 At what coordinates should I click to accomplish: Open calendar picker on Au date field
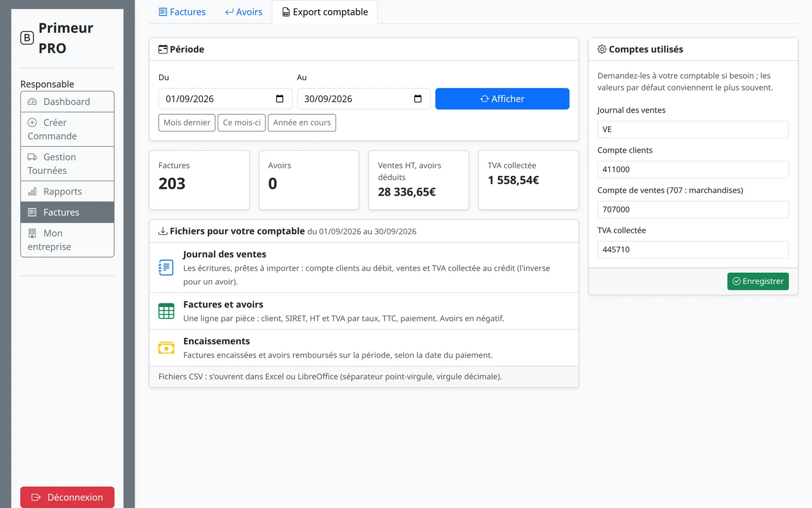418,99
